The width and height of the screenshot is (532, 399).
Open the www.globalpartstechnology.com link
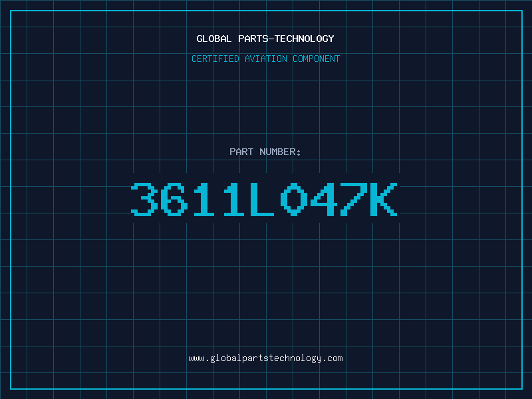(265, 358)
